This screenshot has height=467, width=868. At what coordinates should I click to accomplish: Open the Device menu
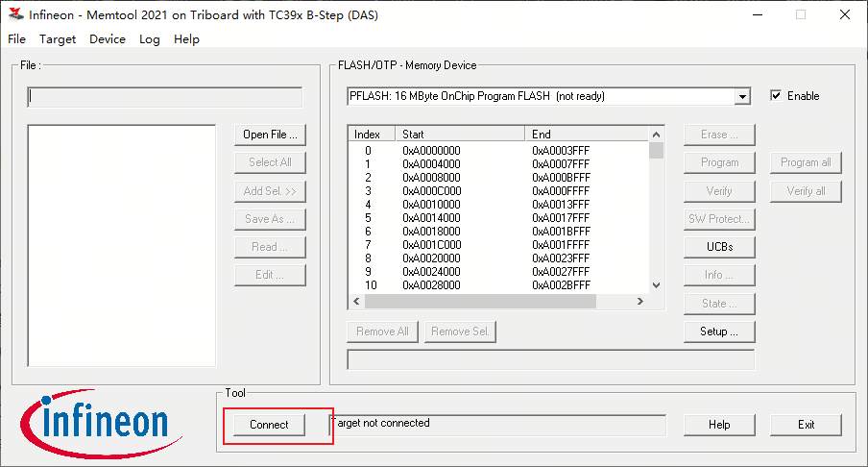point(108,39)
